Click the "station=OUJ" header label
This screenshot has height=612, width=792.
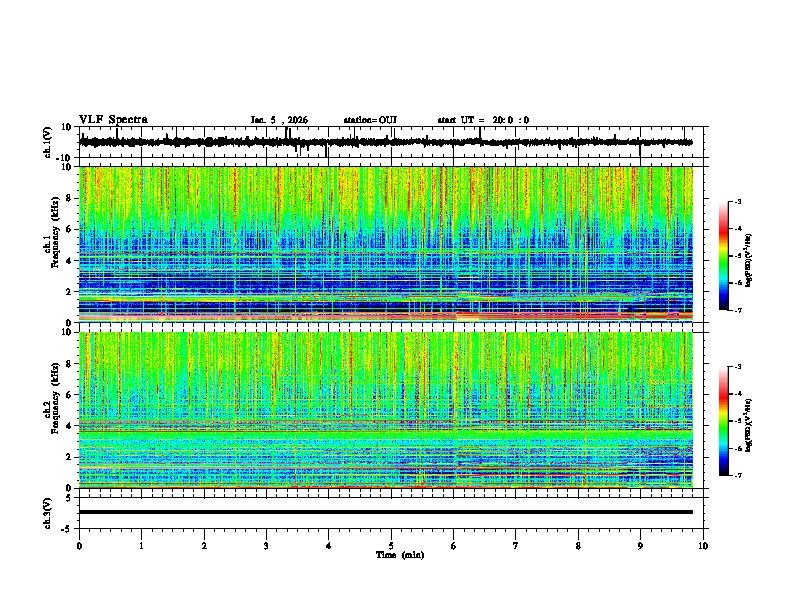point(370,120)
